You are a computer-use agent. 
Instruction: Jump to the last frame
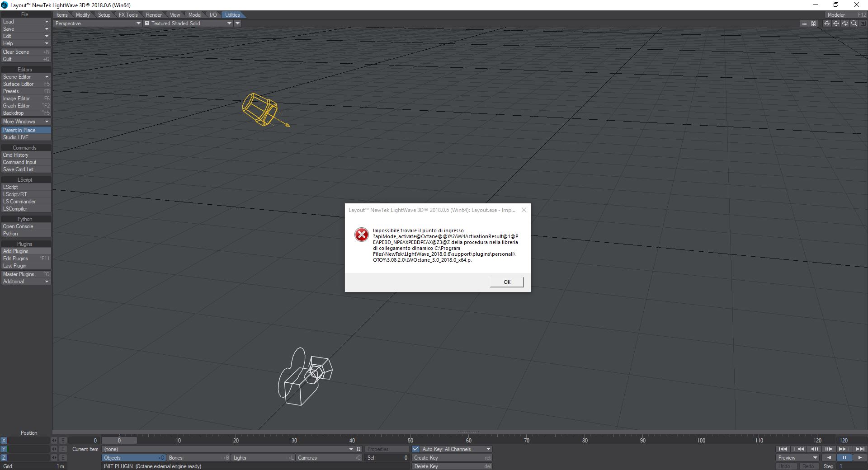[860, 449]
